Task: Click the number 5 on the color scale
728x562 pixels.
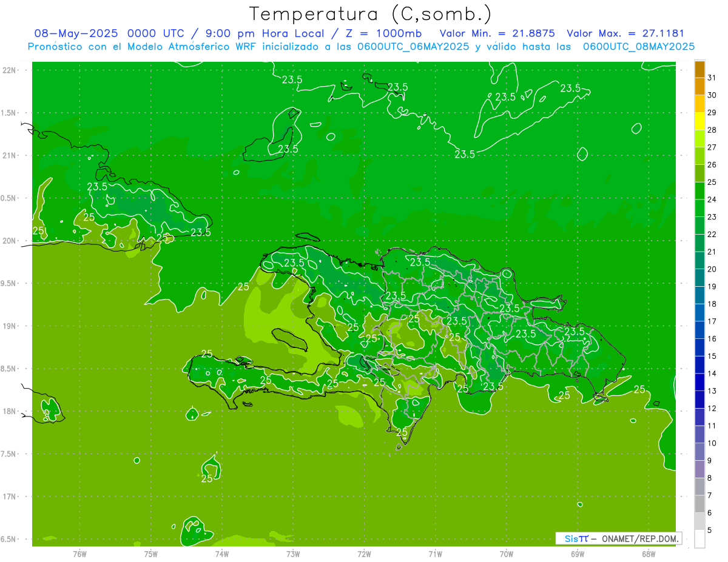Action: (710, 530)
